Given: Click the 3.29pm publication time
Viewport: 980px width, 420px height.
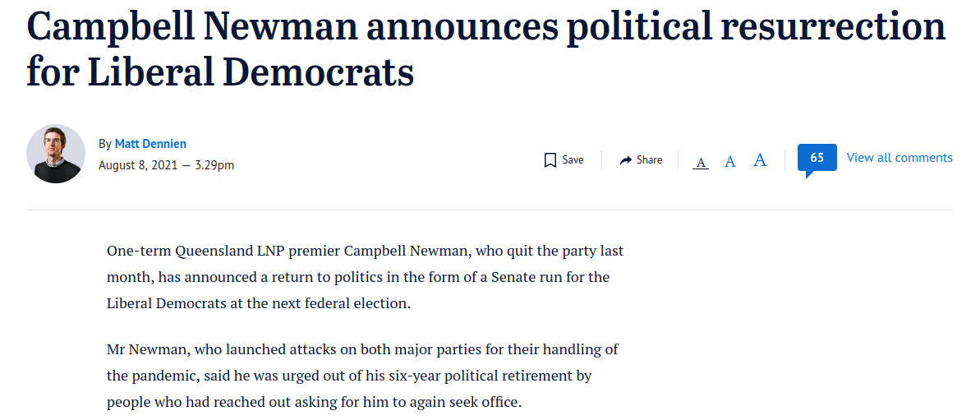Looking at the screenshot, I should [214, 165].
